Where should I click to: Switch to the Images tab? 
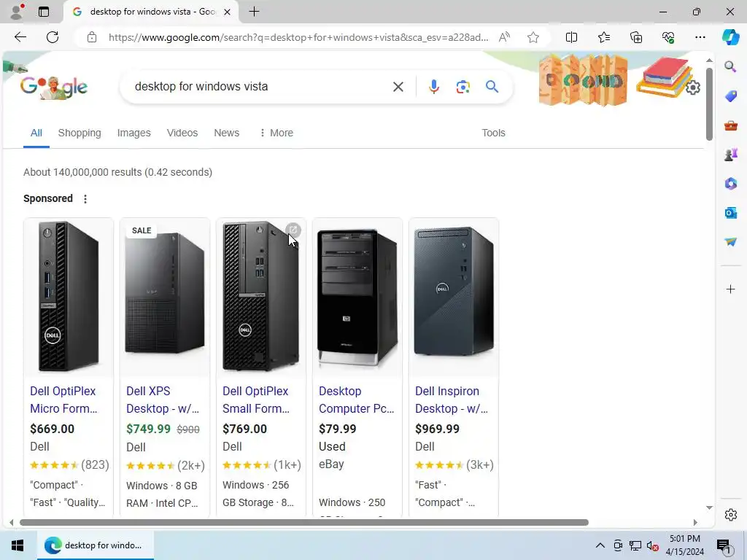click(x=134, y=133)
